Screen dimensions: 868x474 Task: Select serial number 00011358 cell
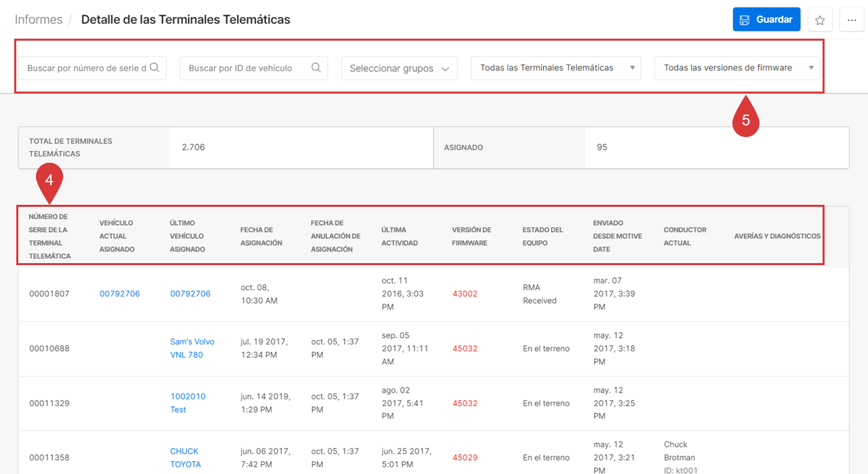pos(49,458)
